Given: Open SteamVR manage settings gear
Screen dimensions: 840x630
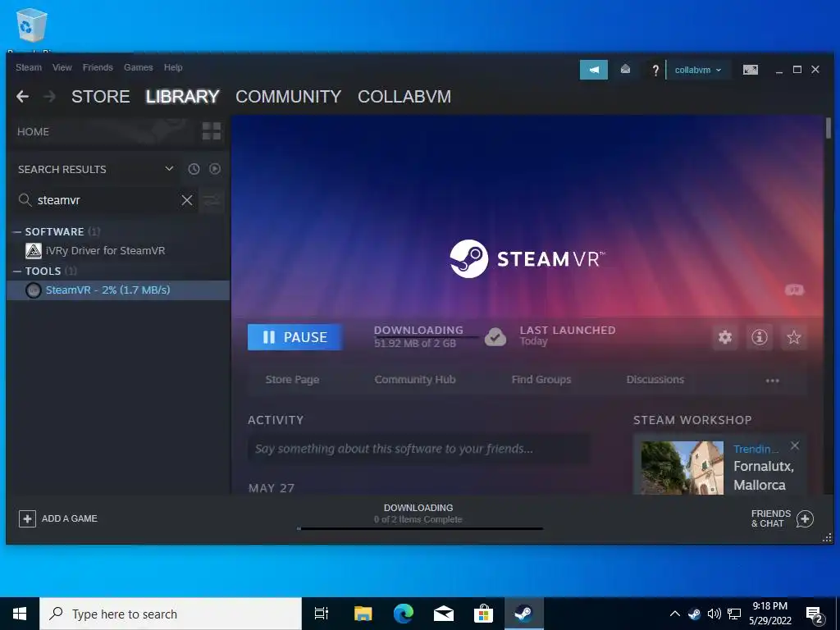Looking at the screenshot, I should pos(725,337).
